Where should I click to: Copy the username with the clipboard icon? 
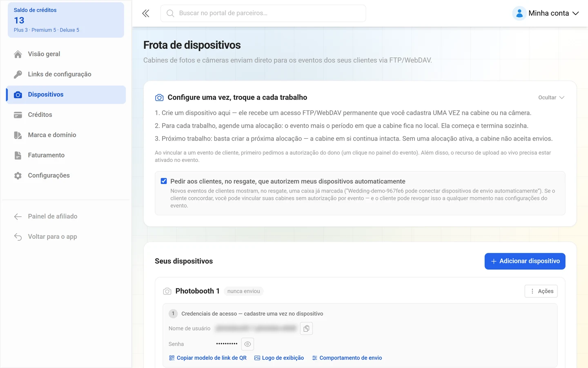(x=306, y=328)
